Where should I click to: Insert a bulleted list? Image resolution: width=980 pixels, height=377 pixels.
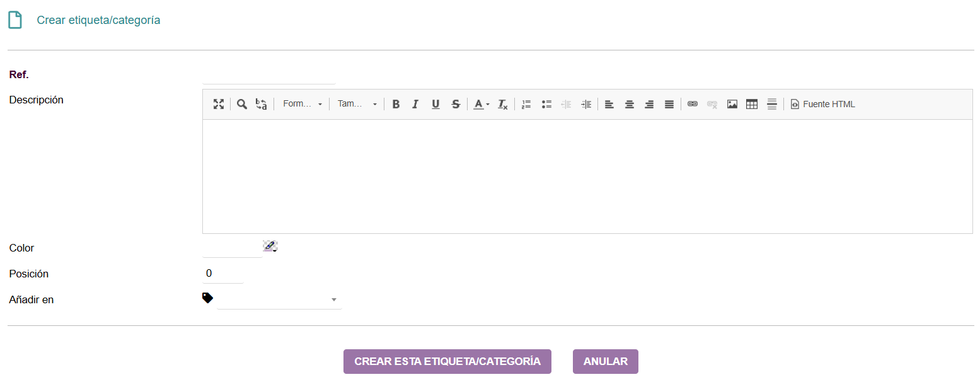coord(546,104)
